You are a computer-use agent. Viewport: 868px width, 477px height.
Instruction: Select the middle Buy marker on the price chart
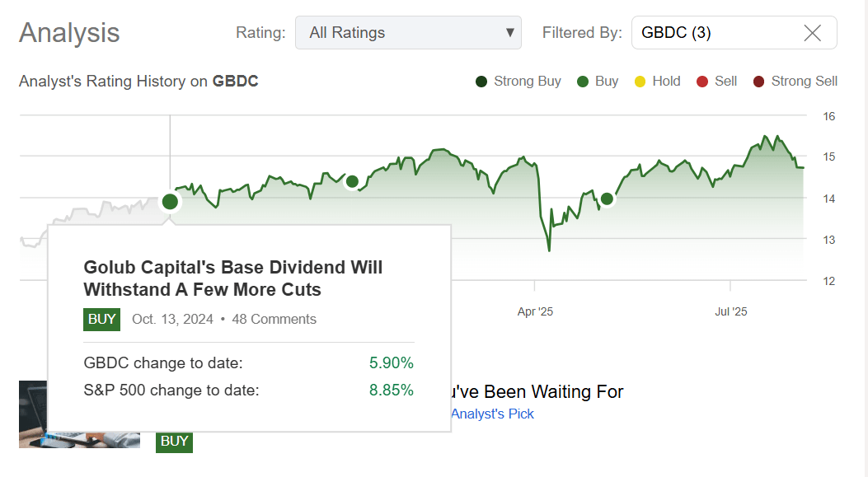tap(352, 182)
